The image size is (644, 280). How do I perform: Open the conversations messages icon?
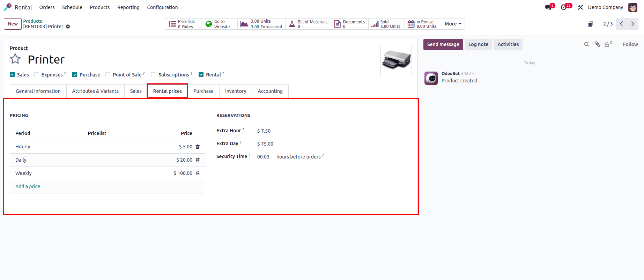[x=548, y=7]
